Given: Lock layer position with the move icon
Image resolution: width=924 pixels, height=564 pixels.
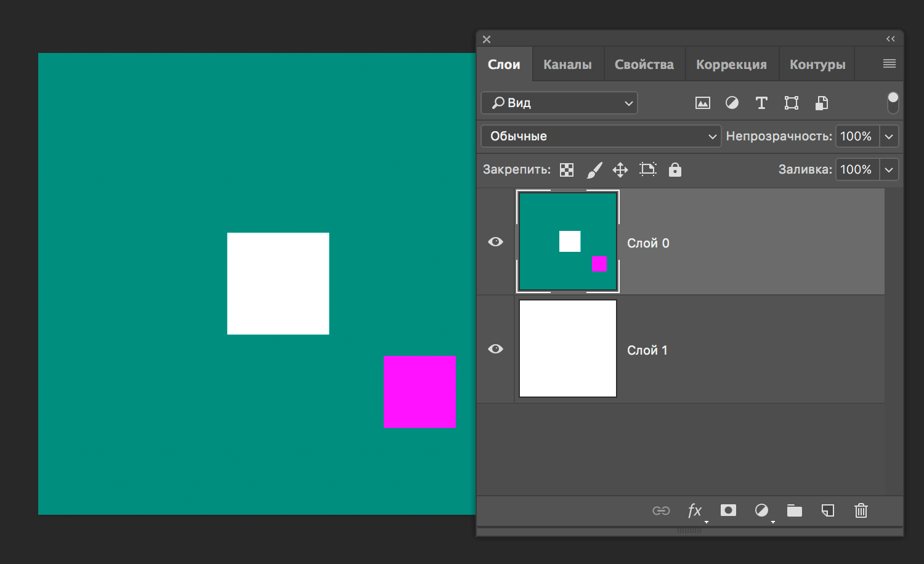Looking at the screenshot, I should pos(620,170).
